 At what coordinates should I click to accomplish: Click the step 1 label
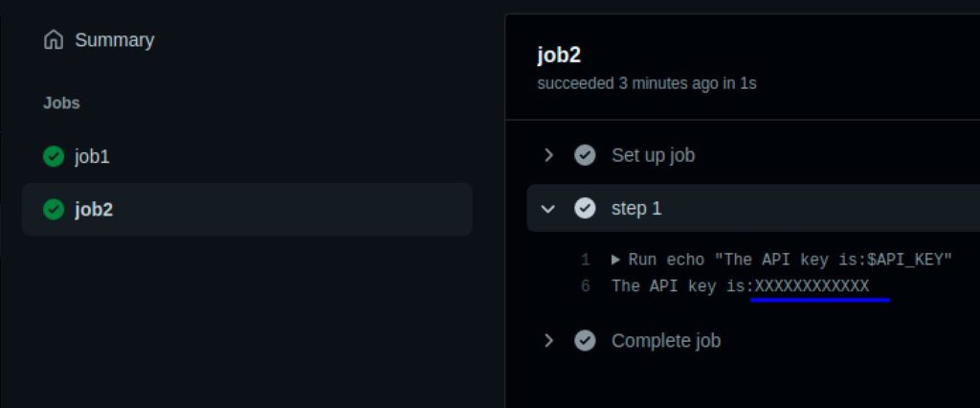click(x=636, y=208)
